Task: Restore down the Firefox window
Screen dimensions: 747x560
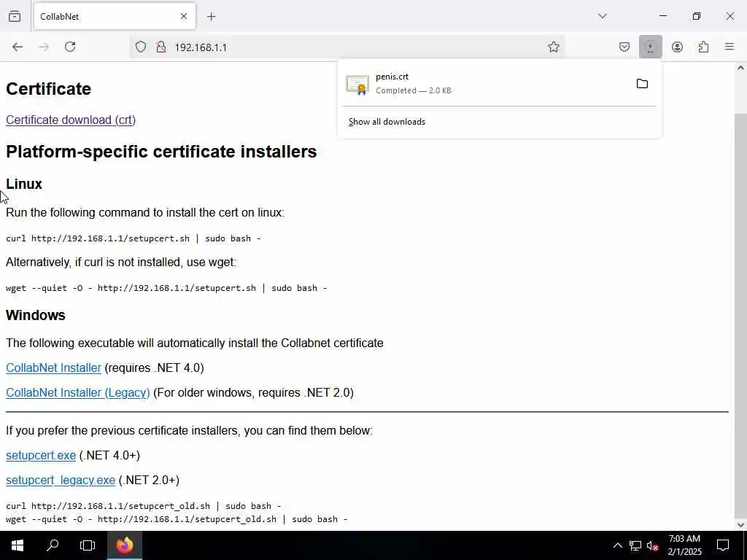Action: coord(697,16)
